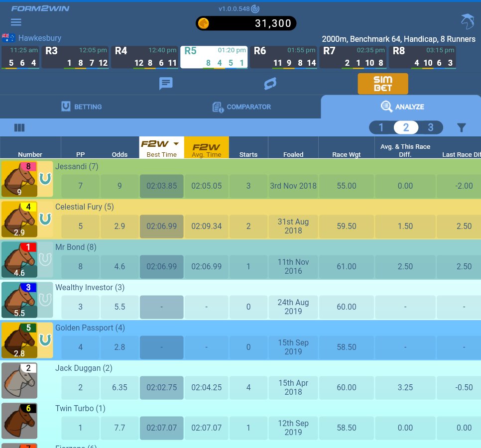Toggle Jessandi horseshoe bet marker
This screenshot has height=448, width=481.
[45, 179]
